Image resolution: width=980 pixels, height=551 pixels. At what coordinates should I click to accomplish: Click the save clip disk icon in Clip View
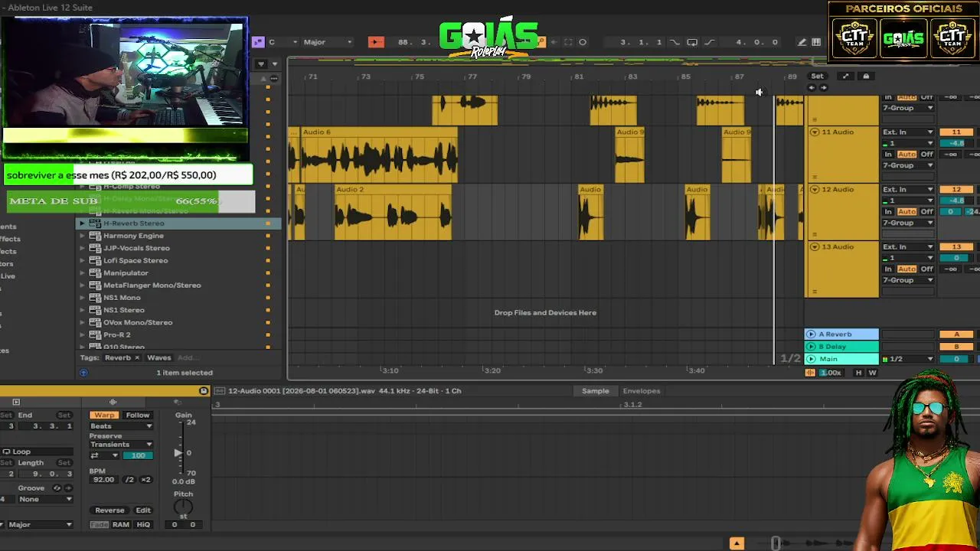[x=204, y=391]
